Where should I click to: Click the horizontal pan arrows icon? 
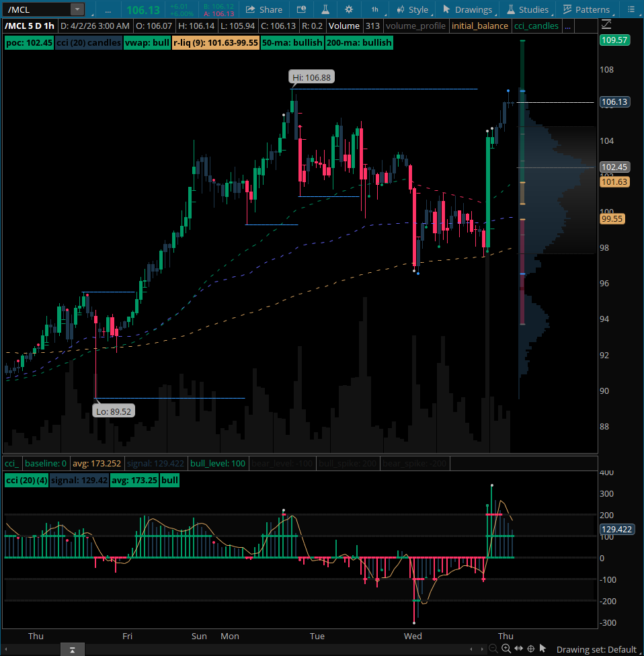(518, 649)
